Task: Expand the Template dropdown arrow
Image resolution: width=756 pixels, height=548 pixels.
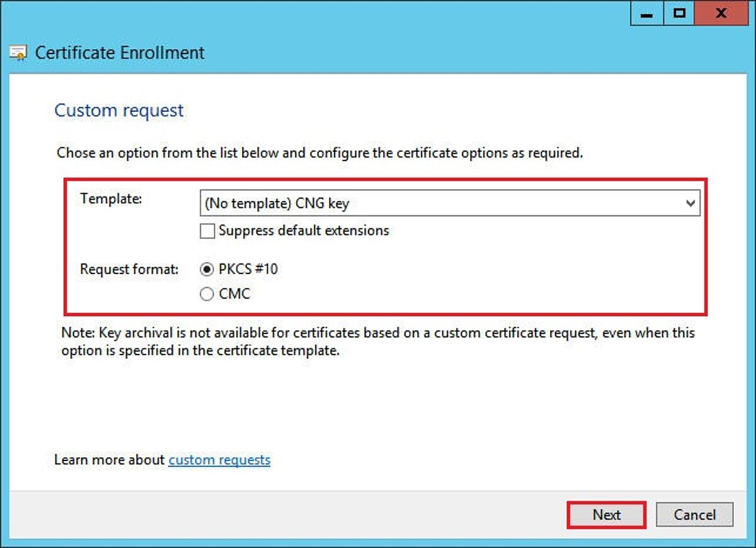Action: pyautogui.click(x=690, y=203)
